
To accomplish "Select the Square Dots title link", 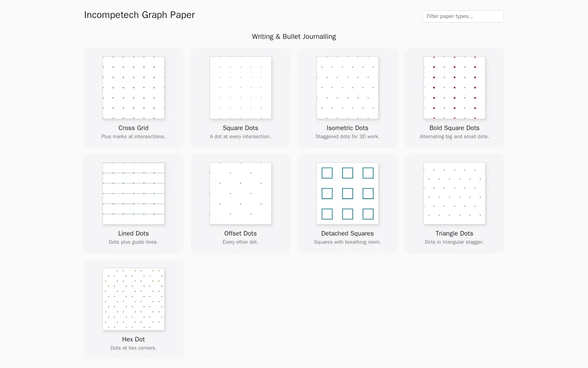I will pos(241,128).
